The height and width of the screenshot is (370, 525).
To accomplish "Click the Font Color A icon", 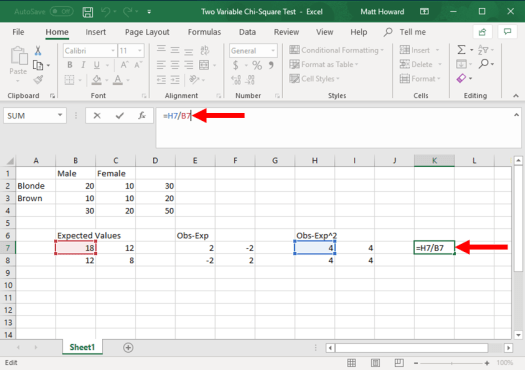I will point(118,80).
